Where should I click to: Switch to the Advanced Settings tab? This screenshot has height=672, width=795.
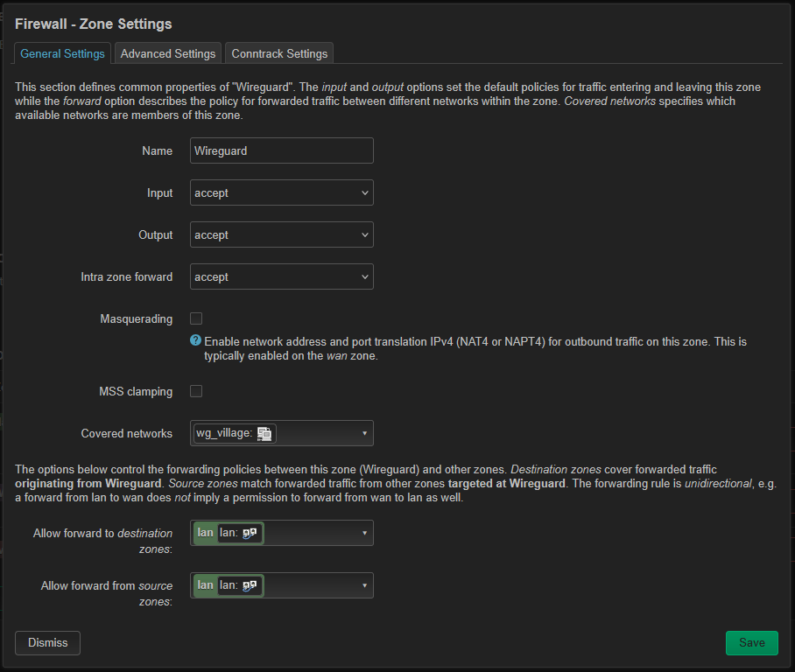[x=168, y=53]
